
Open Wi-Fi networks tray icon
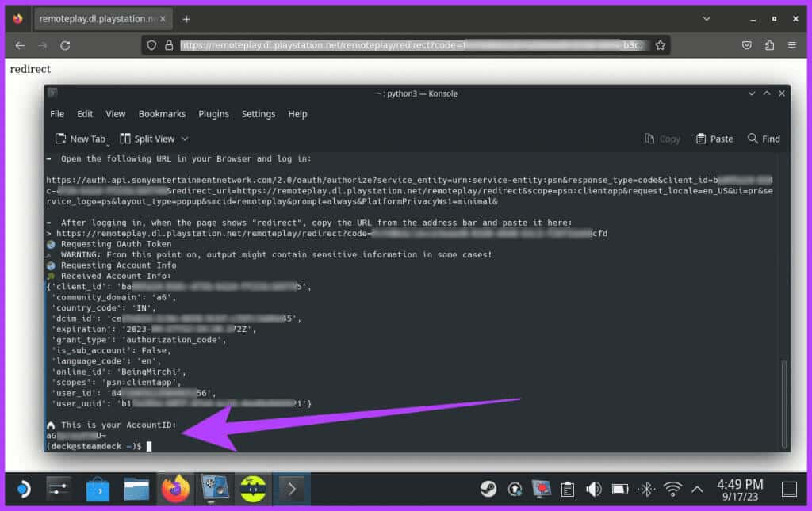672,489
